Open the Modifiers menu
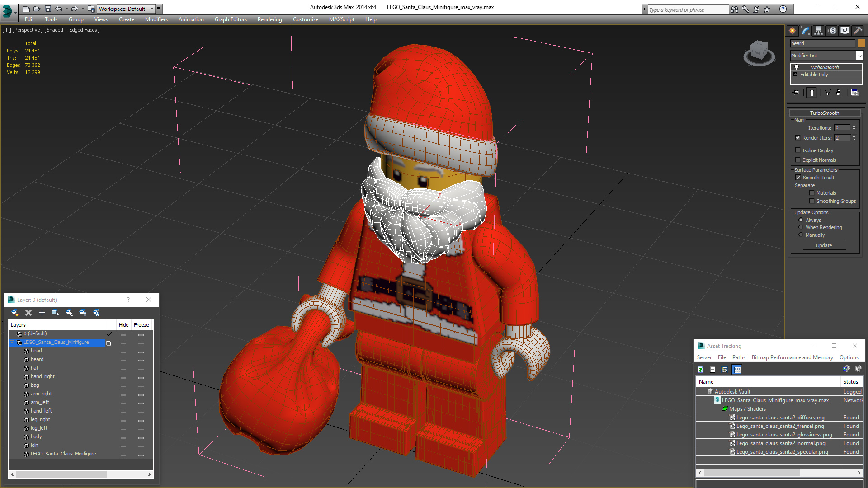 tap(156, 19)
